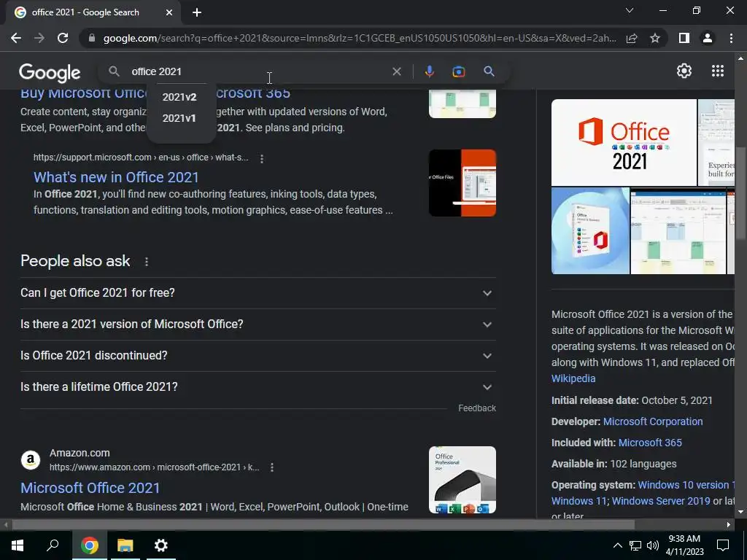The image size is (747, 560).
Task: Click the scroll right arrow
Action: point(729,525)
